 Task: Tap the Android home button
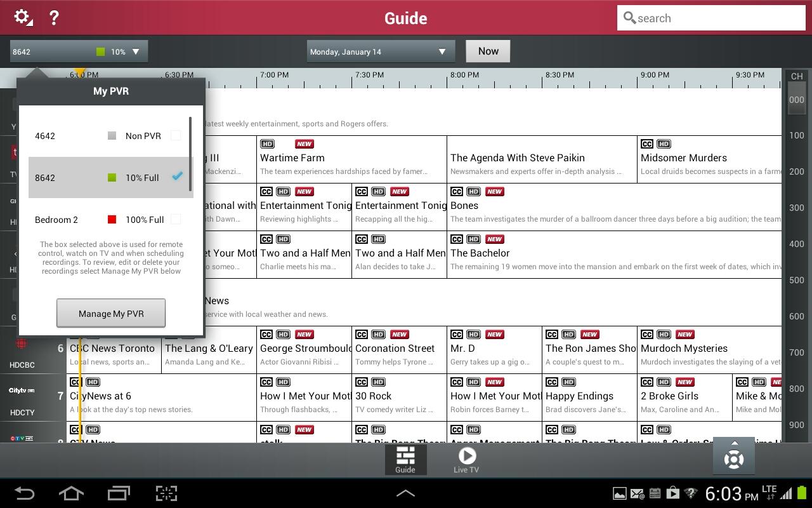pyautogui.click(x=71, y=493)
